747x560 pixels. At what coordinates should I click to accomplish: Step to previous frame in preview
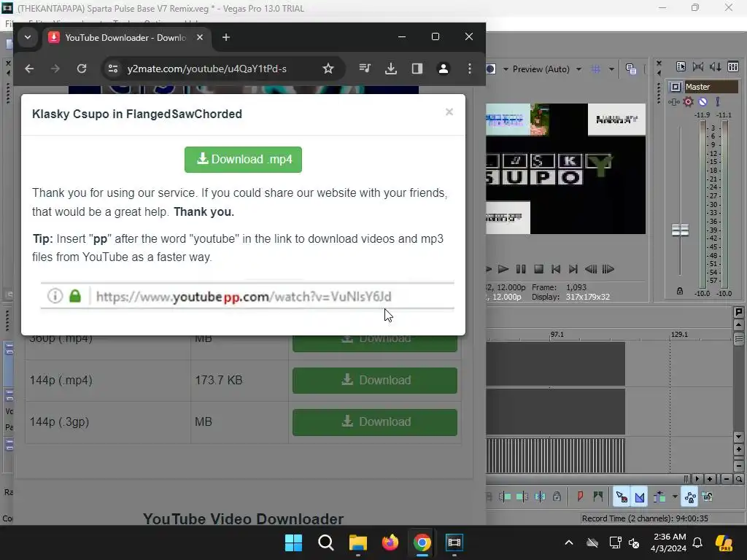[591, 269]
